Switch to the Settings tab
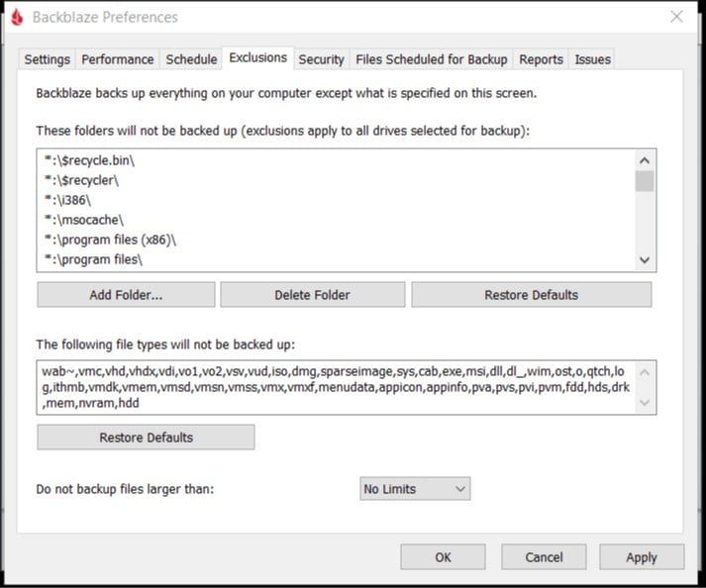The width and height of the screenshot is (706, 588). tap(47, 59)
